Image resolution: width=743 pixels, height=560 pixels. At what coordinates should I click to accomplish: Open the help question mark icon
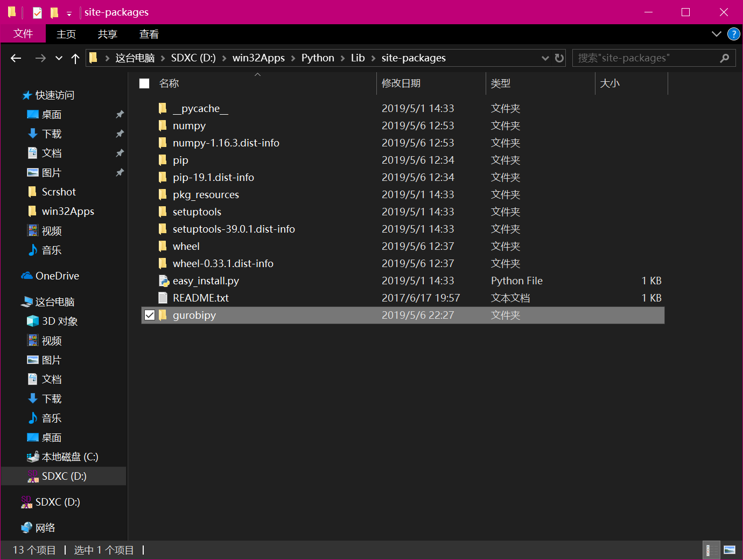coord(733,34)
